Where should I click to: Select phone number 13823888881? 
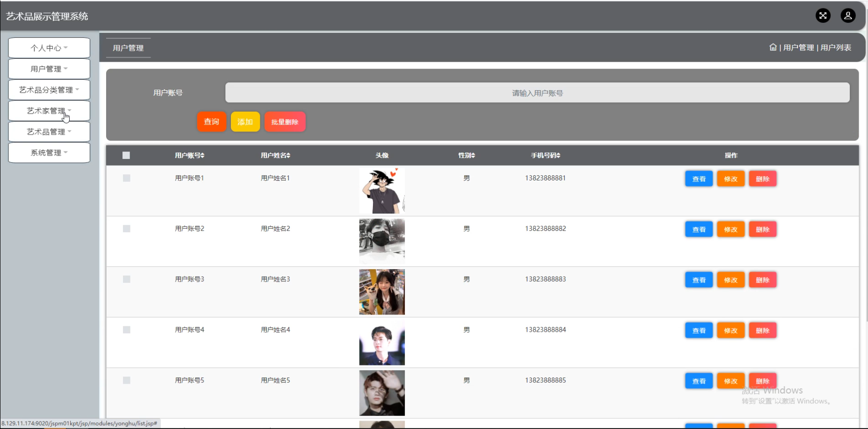click(545, 178)
